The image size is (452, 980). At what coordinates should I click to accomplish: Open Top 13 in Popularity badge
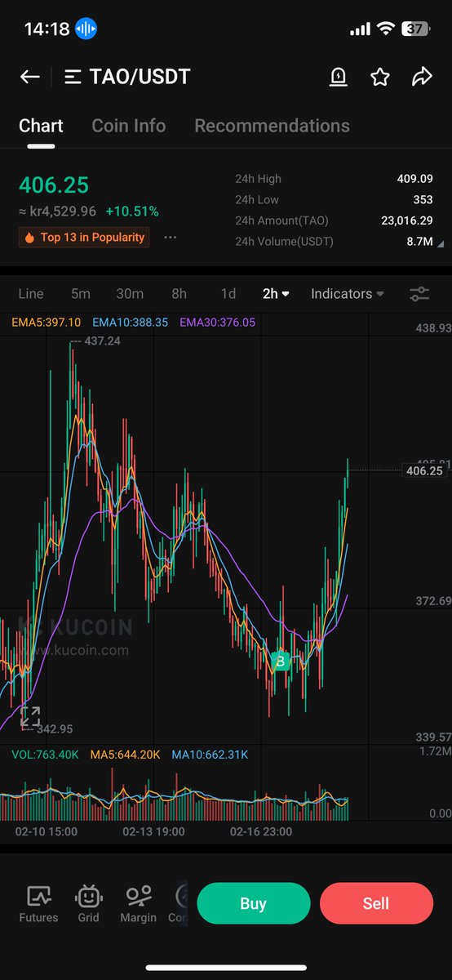pyautogui.click(x=84, y=238)
